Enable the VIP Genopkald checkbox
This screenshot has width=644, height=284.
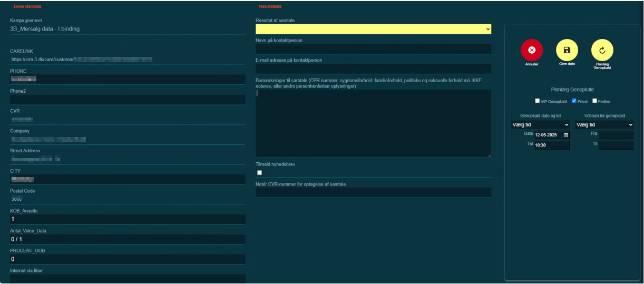(x=538, y=101)
